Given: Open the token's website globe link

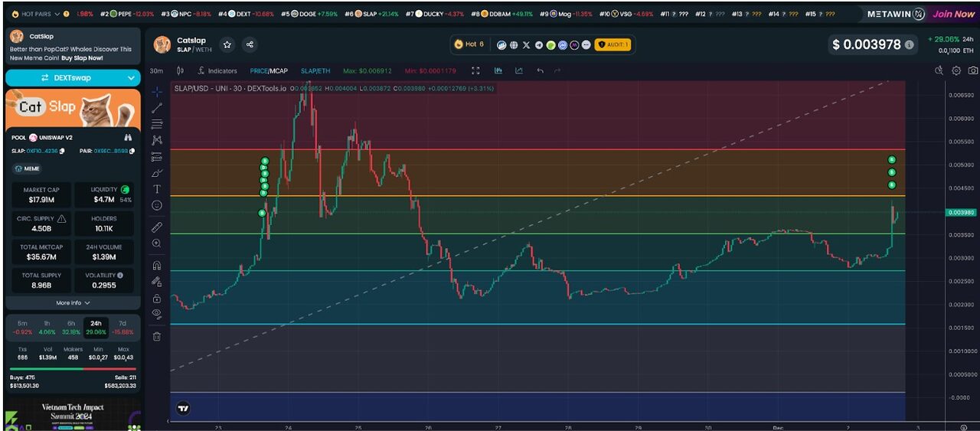Looking at the screenshot, I should pyautogui.click(x=514, y=45).
